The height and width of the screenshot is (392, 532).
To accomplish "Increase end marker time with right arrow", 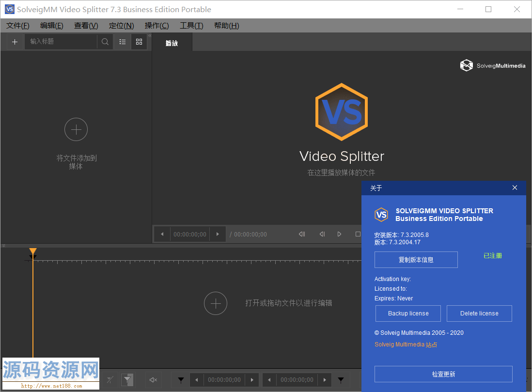I will pos(324,380).
